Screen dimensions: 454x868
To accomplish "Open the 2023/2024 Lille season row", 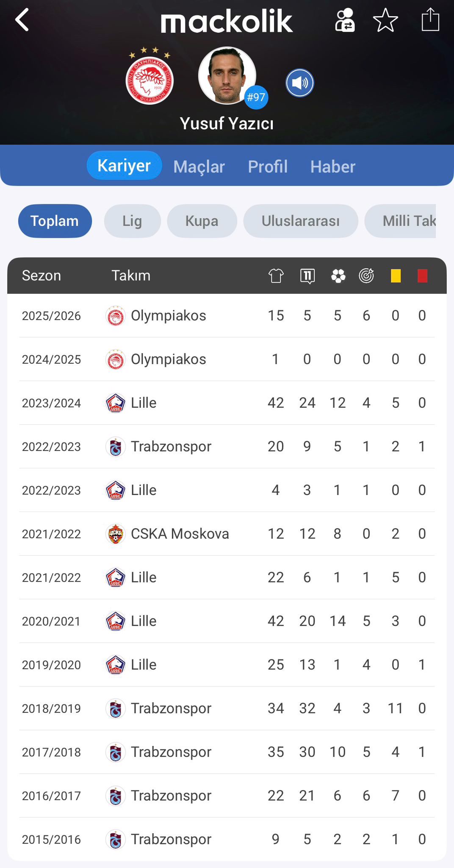I will 227,403.
